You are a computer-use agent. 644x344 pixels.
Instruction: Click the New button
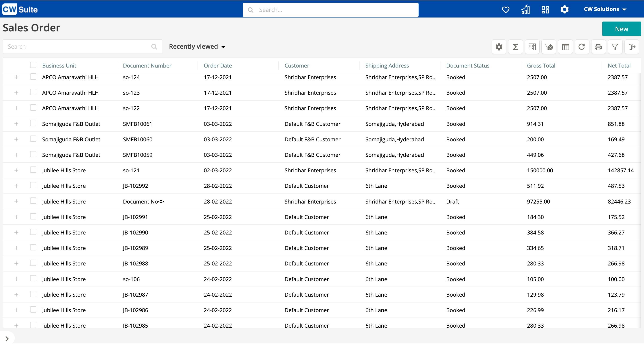tap(622, 28)
